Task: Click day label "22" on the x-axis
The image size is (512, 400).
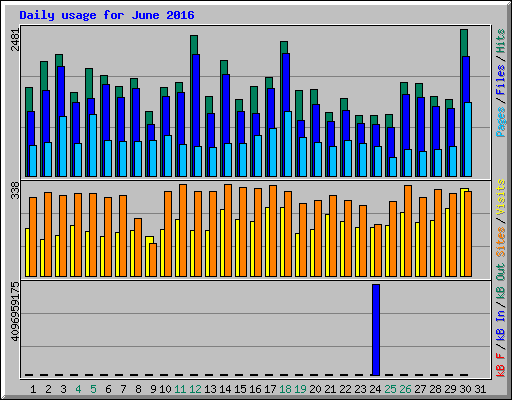Action: 345,389
